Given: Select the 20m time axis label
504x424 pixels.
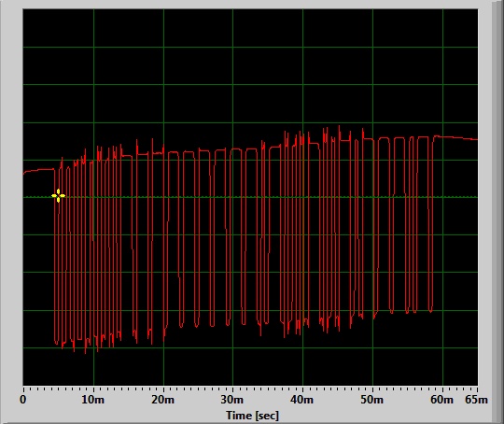Looking at the screenshot, I should pos(163,400).
